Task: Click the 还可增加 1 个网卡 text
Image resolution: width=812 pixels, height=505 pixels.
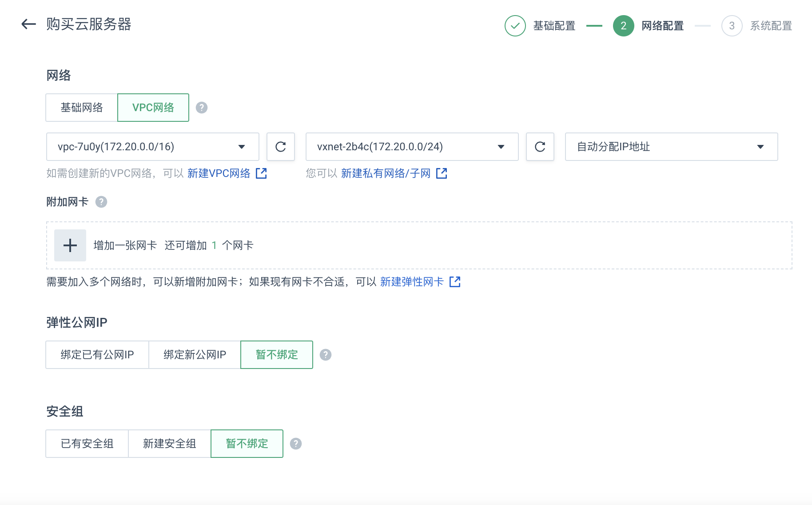Action: click(209, 245)
